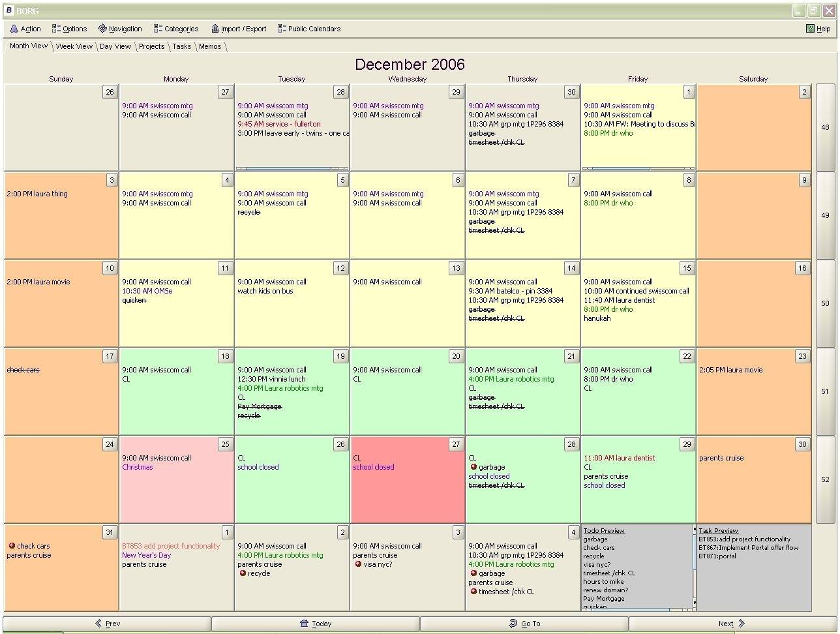Click red bullet beside garbage on December 28
The height and width of the screenshot is (634, 840).
pyautogui.click(x=473, y=467)
